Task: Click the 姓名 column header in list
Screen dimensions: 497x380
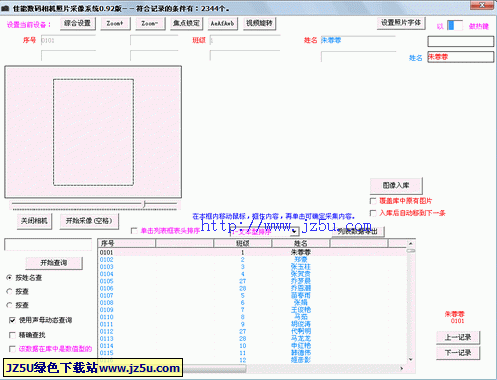Action: point(301,243)
